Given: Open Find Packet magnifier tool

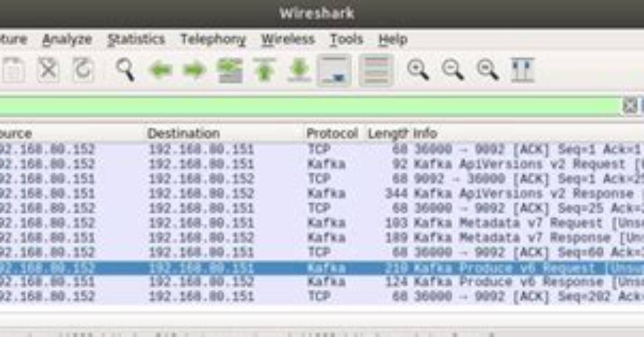Looking at the screenshot, I should point(125,70).
